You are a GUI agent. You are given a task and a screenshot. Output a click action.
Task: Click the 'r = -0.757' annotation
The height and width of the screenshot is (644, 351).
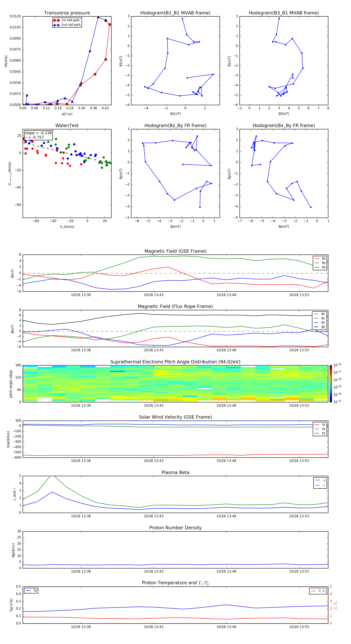35,137
